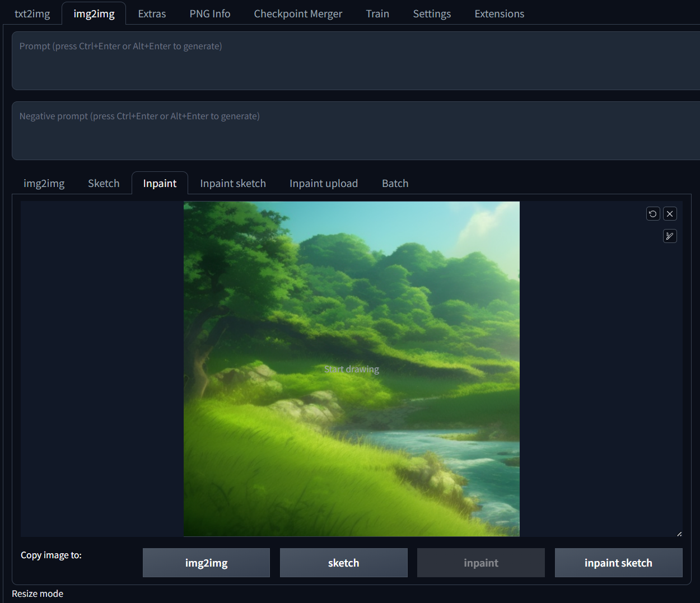The image size is (700, 603).
Task: Select the Batch sub-tab
Action: [x=395, y=184]
